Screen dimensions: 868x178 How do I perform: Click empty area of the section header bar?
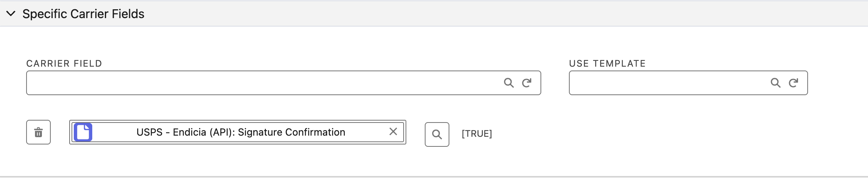click(x=500, y=14)
